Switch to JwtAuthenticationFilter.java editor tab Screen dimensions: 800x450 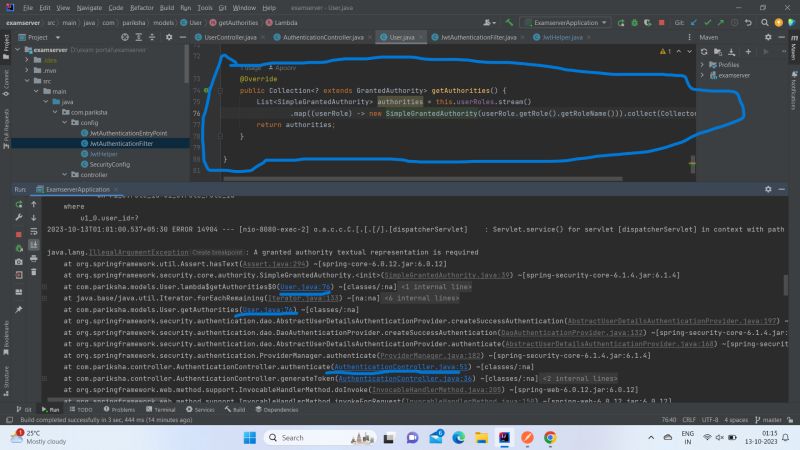click(x=479, y=37)
